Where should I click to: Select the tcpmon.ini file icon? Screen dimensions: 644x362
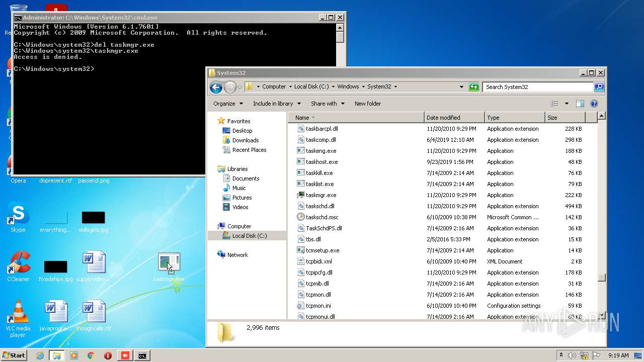[301, 306]
